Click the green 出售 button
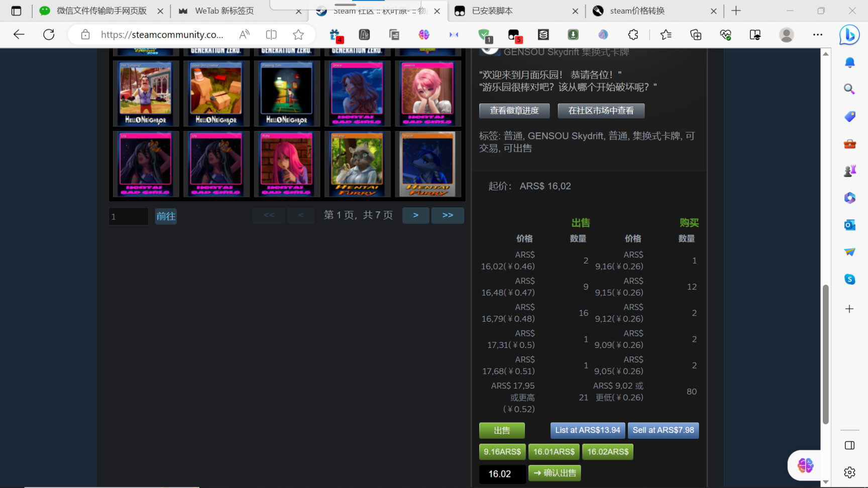 (x=502, y=430)
